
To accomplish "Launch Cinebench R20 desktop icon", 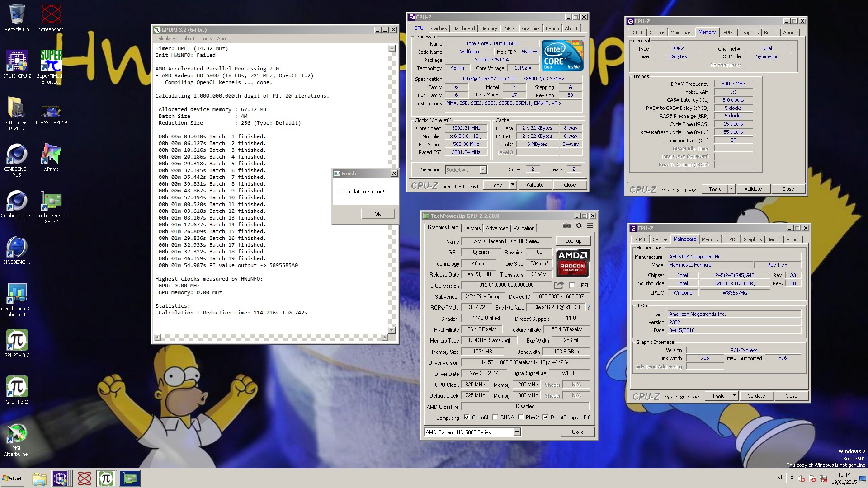I will 17,204.
